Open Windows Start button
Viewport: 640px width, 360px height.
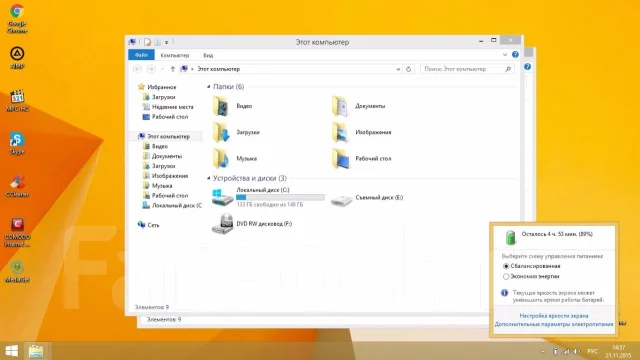pos(11,351)
